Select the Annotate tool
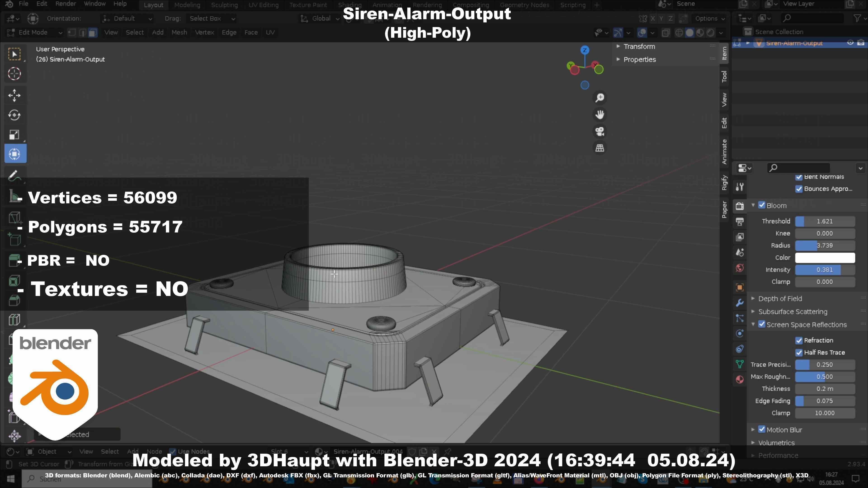The width and height of the screenshot is (868, 488). [x=14, y=176]
